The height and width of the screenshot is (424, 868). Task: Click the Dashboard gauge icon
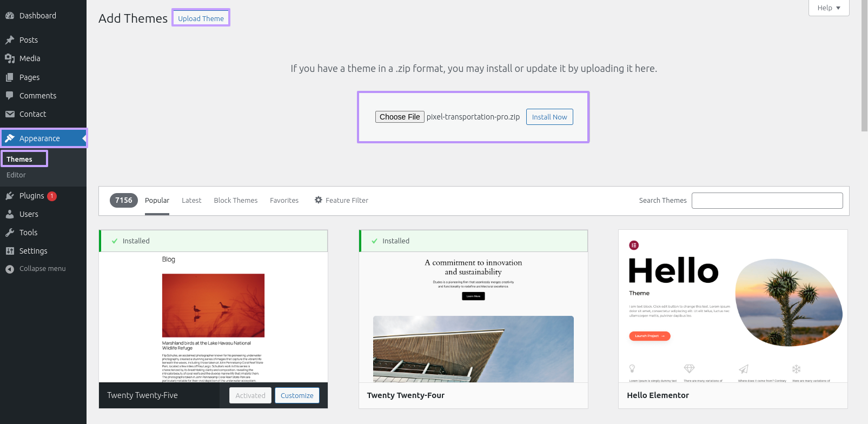click(x=10, y=16)
